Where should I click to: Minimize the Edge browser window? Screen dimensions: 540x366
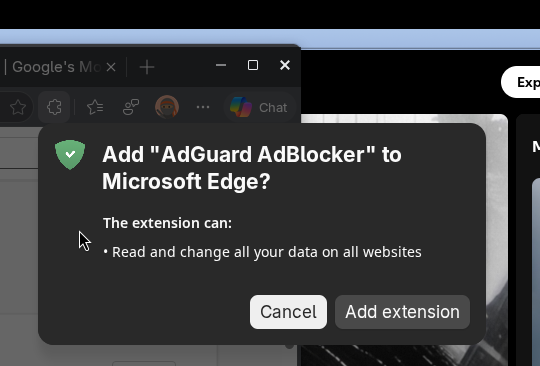[221, 65]
